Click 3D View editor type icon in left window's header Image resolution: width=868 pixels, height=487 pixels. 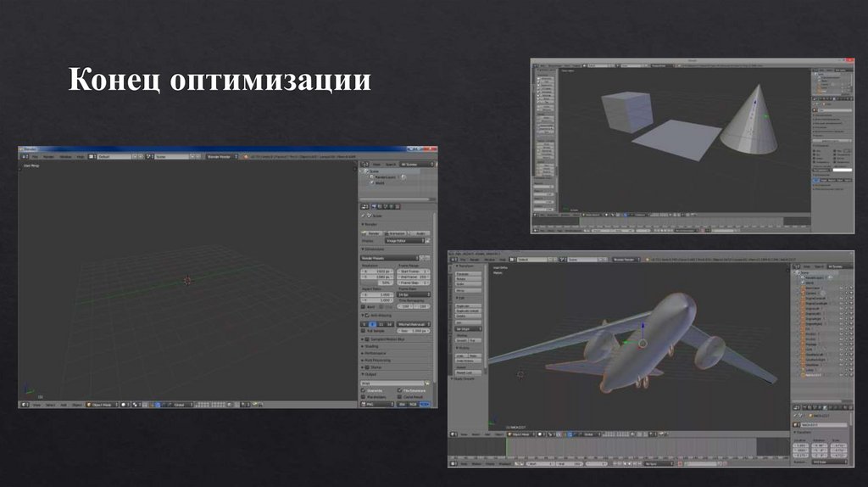click(25, 406)
